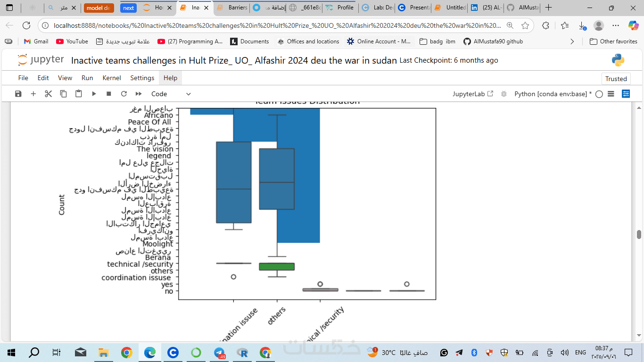This screenshot has width=644, height=362.
Task: Open the badg ibm bookmarks folder
Action: pos(437,41)
